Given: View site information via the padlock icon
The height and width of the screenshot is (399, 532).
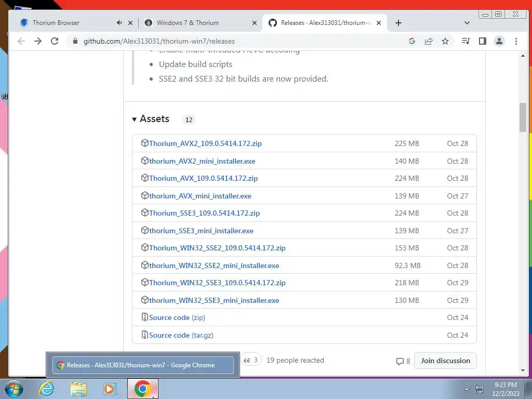Looking at the screenshot, I should (75, 41).
